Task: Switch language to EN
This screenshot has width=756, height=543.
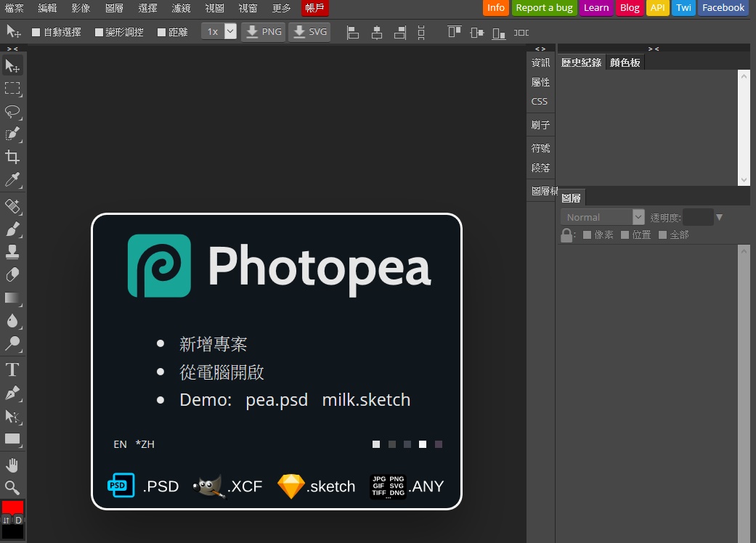Action: [x=120, y=444]
